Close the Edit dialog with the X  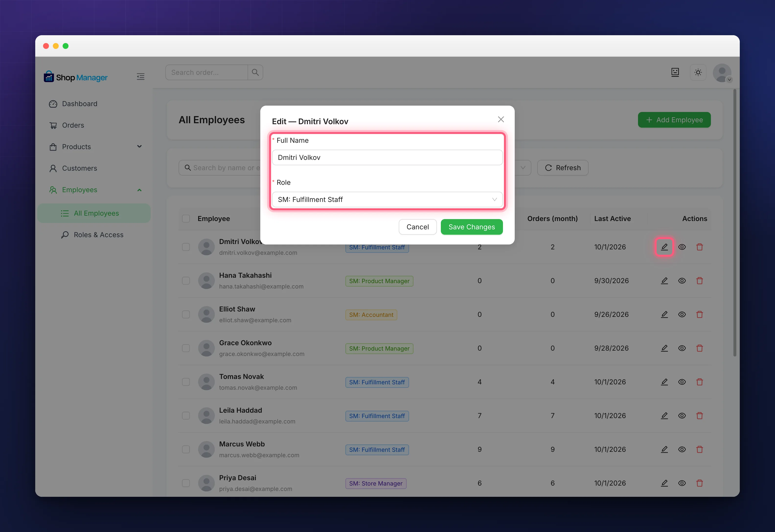501,119
